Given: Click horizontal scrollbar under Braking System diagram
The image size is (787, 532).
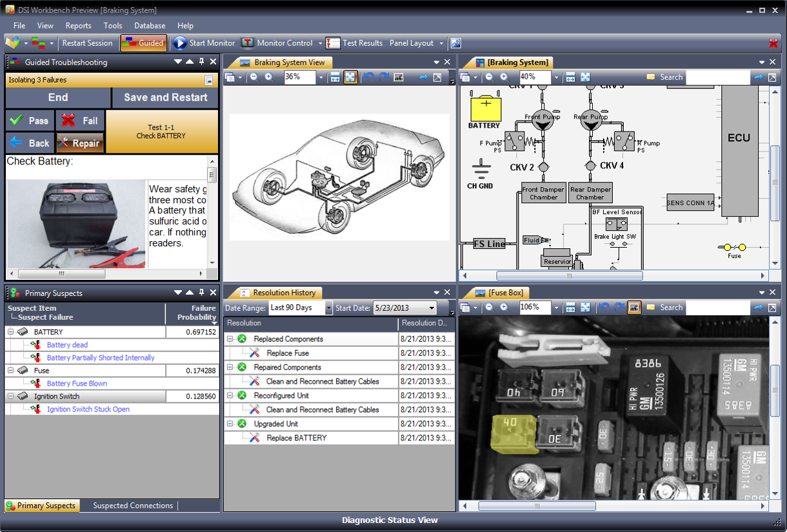Looking at the screenshot, I should [x=570, y=275].
